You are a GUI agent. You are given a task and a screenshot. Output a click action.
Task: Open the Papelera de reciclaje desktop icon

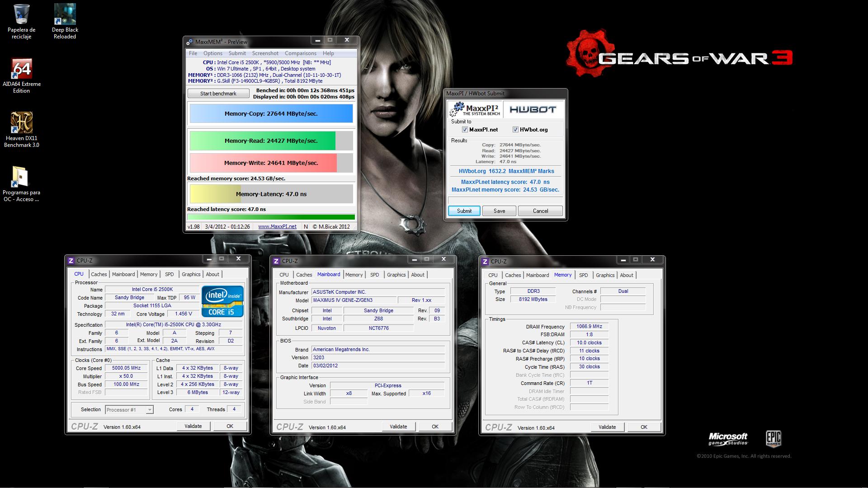pyautogui.click(x=21, y=21)
